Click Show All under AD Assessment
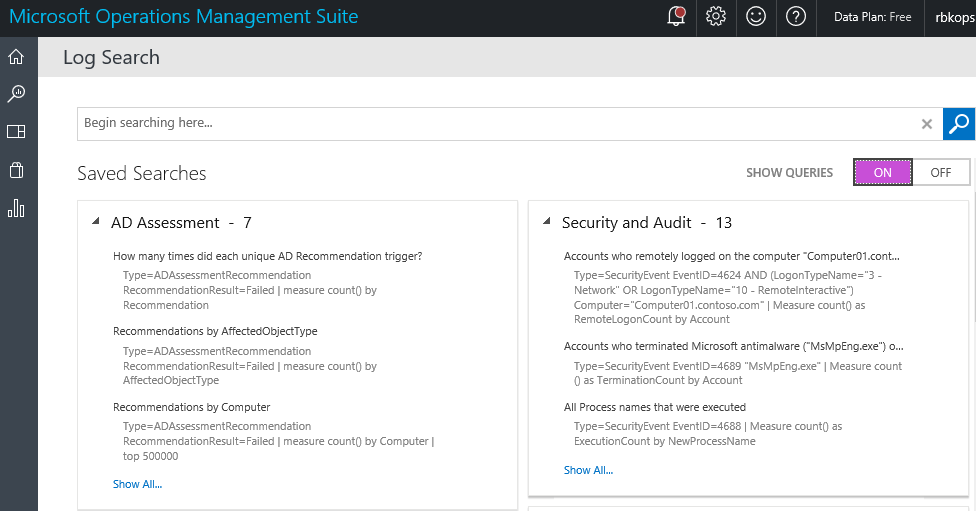The image size is (976, 511). click(137, 484)
